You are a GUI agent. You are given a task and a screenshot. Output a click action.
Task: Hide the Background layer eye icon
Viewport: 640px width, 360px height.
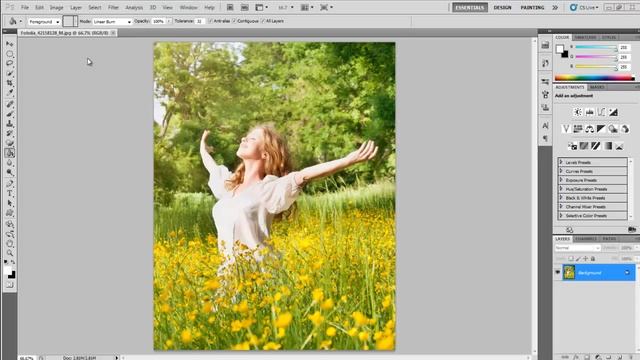(x=558, y=272)
